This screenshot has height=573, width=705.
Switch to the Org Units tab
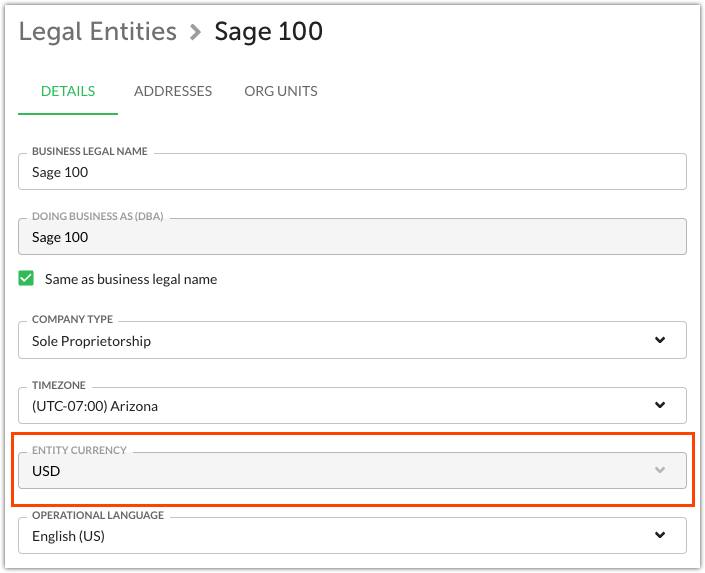click(281, 91)
